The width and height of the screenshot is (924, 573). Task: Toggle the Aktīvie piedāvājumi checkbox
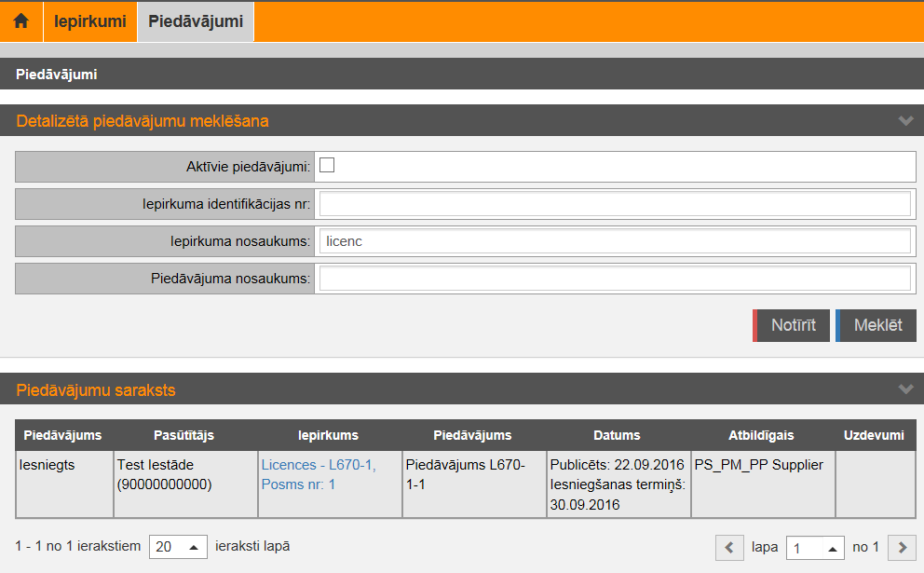pos(327,166)
